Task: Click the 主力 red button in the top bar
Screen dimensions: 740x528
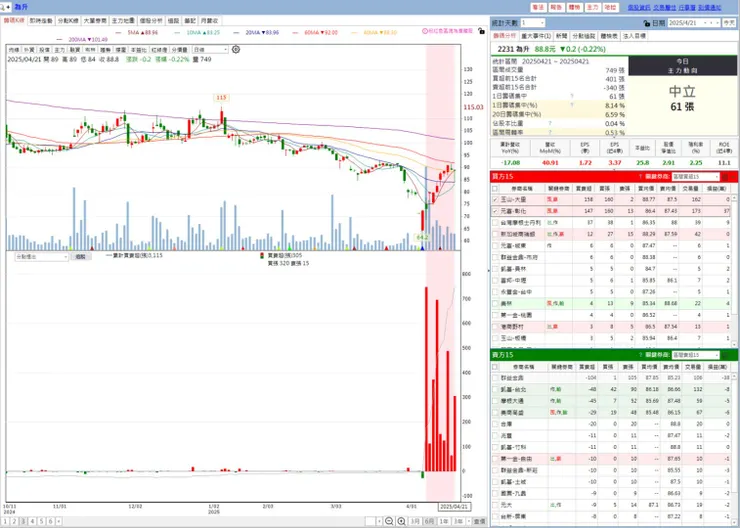Action: click(x=592, y=8)
